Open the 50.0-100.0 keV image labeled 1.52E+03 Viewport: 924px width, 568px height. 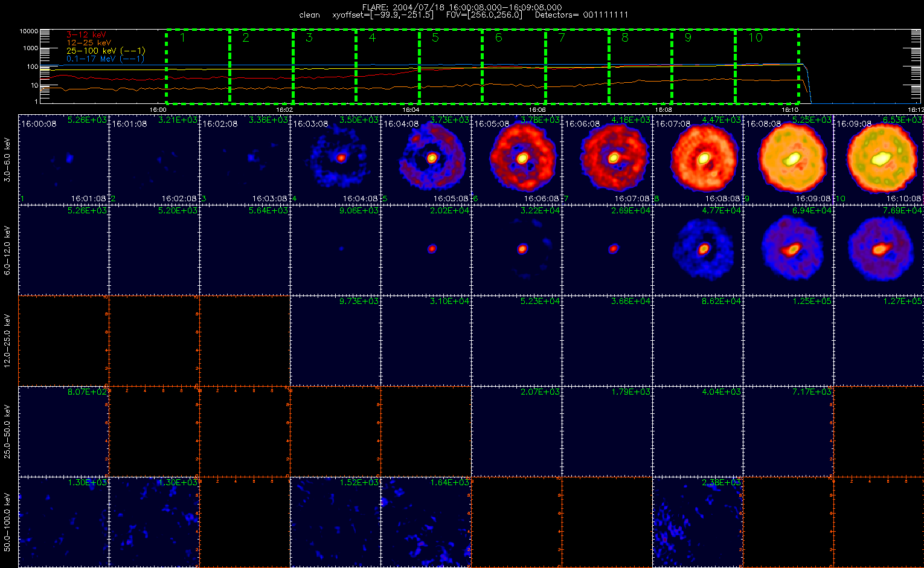pos(336,522)
